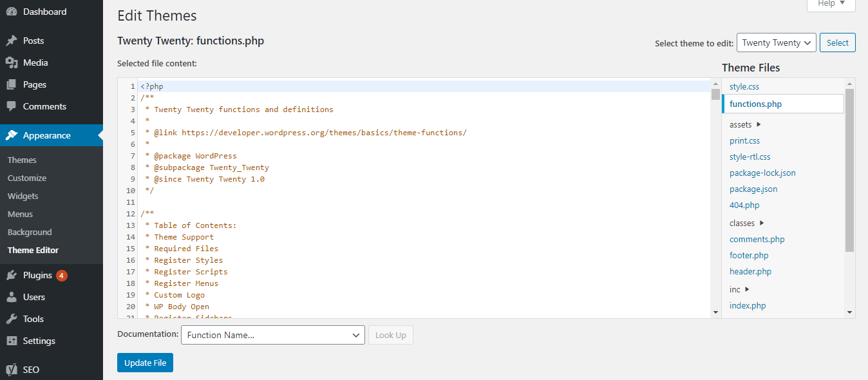The image size is (868, 380).
Task: Open Customize submenu item
Action: 27,178
